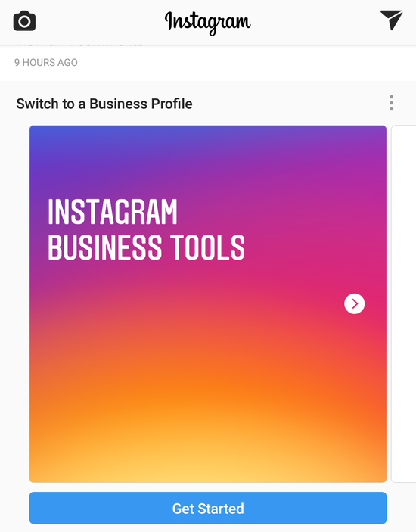416x532 pixels.
Task: Tap the partially hidden view comments link
Action: click(x=79, y=45)
